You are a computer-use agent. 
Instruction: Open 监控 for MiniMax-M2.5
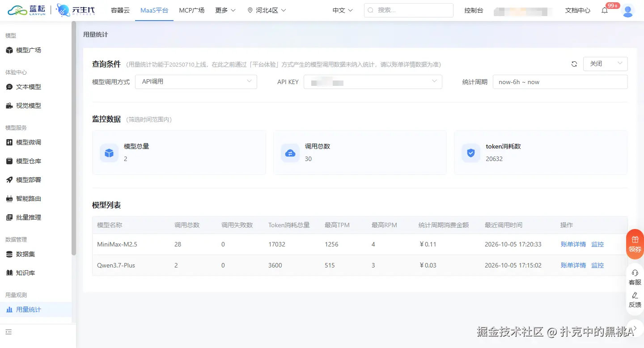coord(597,244)
